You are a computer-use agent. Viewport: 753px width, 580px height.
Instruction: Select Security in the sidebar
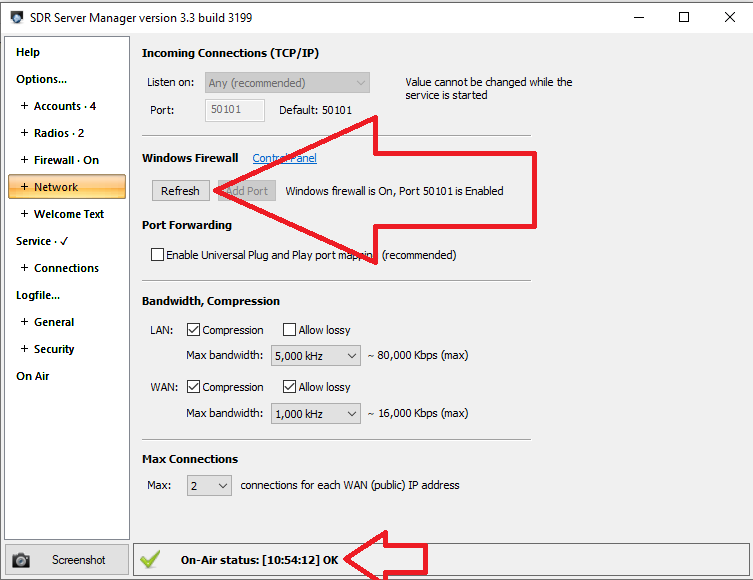click(x=54, y=349)
